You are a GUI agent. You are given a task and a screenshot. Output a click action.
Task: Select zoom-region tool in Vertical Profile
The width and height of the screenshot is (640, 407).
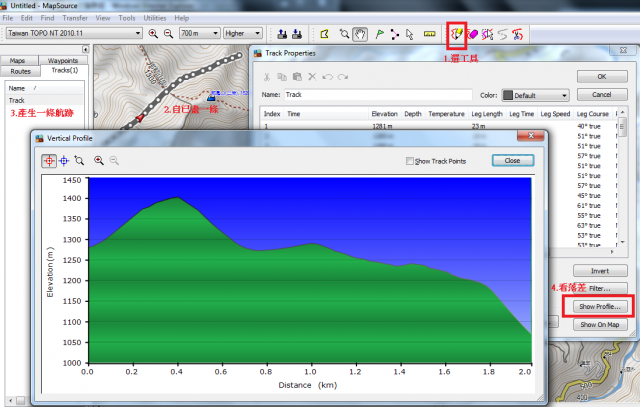[x=79, y=161]
